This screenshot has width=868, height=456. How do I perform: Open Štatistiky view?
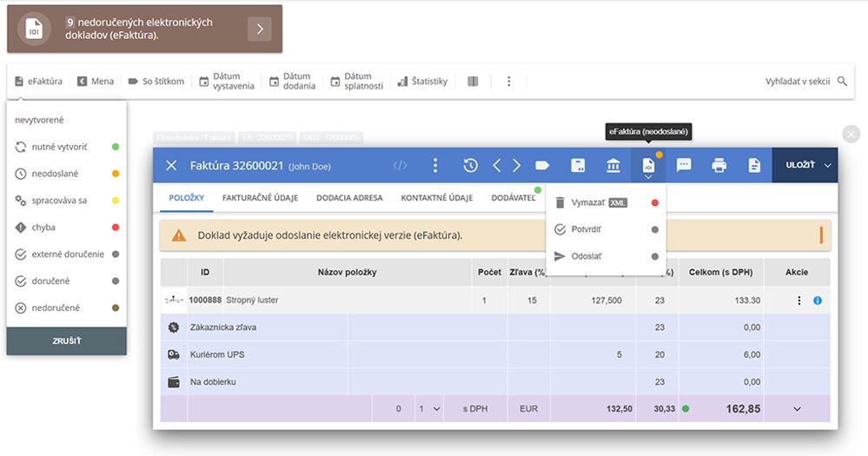click(422, 82)
